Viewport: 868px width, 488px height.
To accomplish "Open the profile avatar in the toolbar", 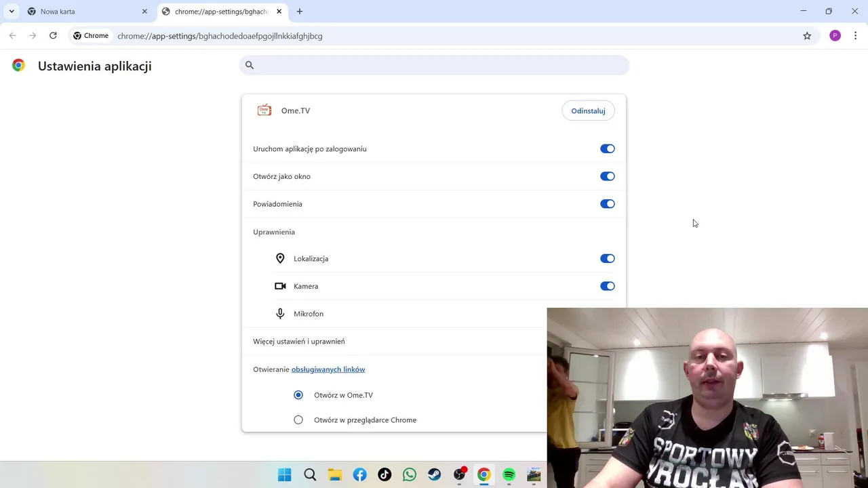I will coord(835,36).
